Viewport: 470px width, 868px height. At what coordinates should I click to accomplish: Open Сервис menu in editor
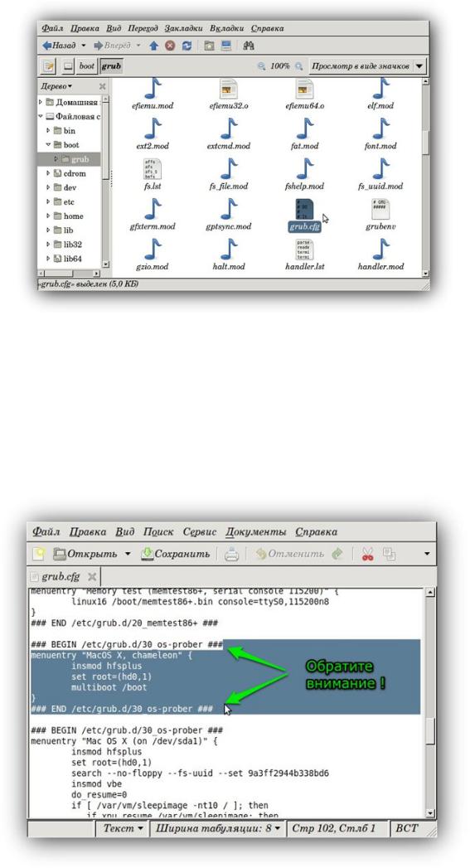[x=199, y=532]
